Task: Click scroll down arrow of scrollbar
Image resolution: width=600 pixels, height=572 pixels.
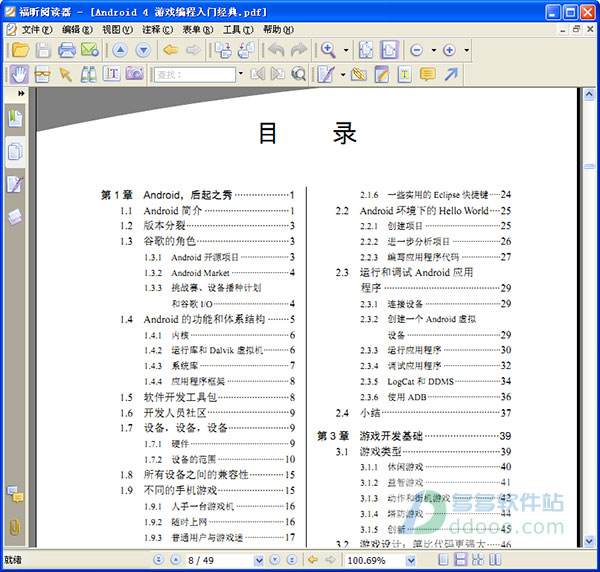Action: pyautogui.click(x=589, y=541)
